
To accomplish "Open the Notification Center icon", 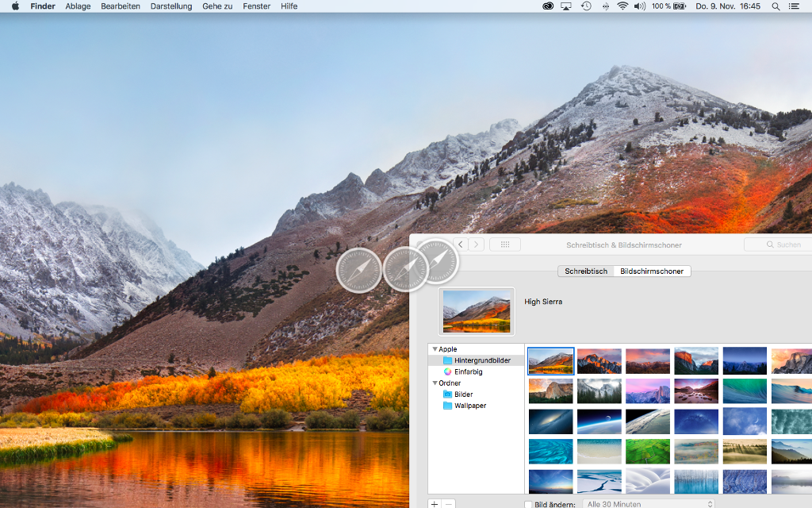I will [793, 6].
